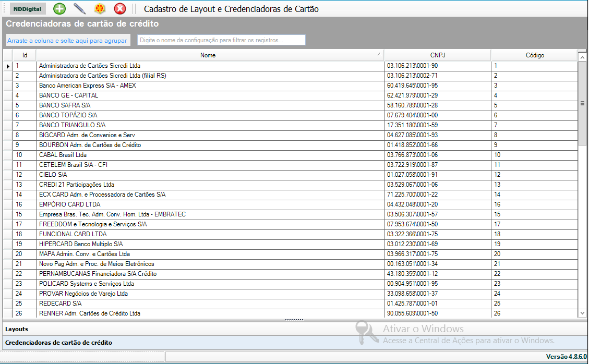Image resolution: width=589 pixels, height=364 pixels.
Task: Click CNPJ cell 71.225.700\0001-22
Action: 438,195
